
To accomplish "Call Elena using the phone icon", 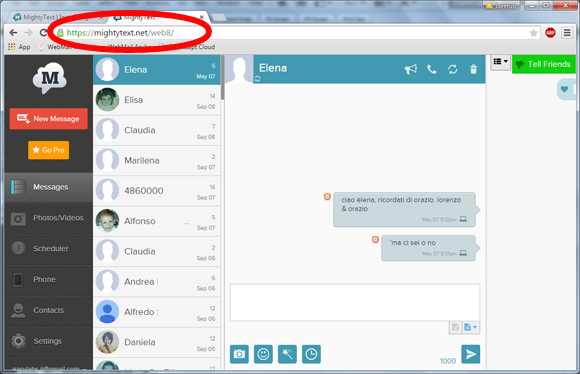I will tap(432, 69).
